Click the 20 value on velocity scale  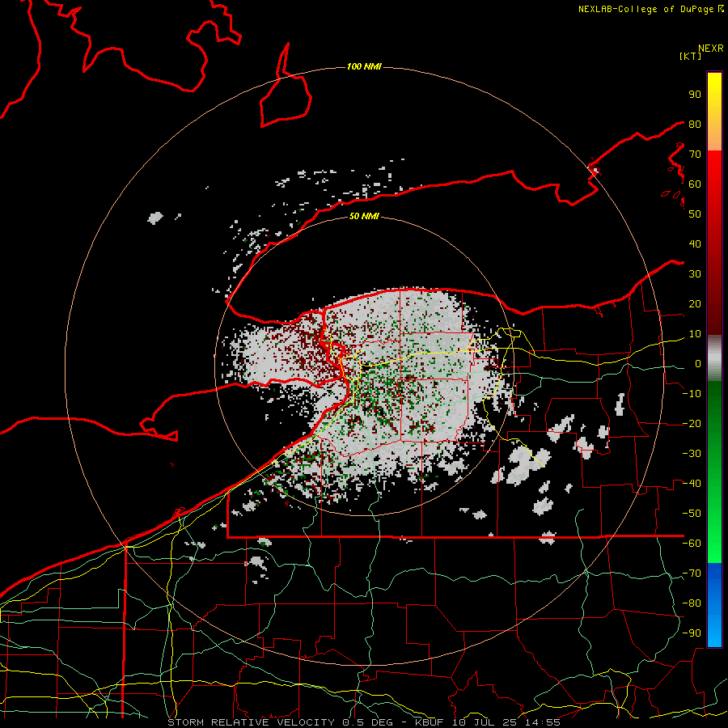[695, 303]
